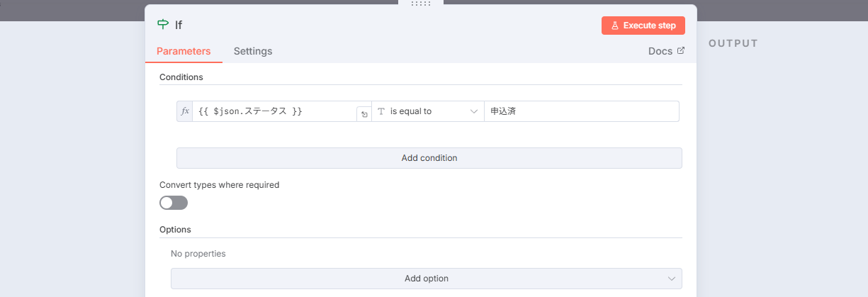Open the 'is equal to' operator dropdown chevron
This screenshot has height=297, width=868.
point(474,111)
